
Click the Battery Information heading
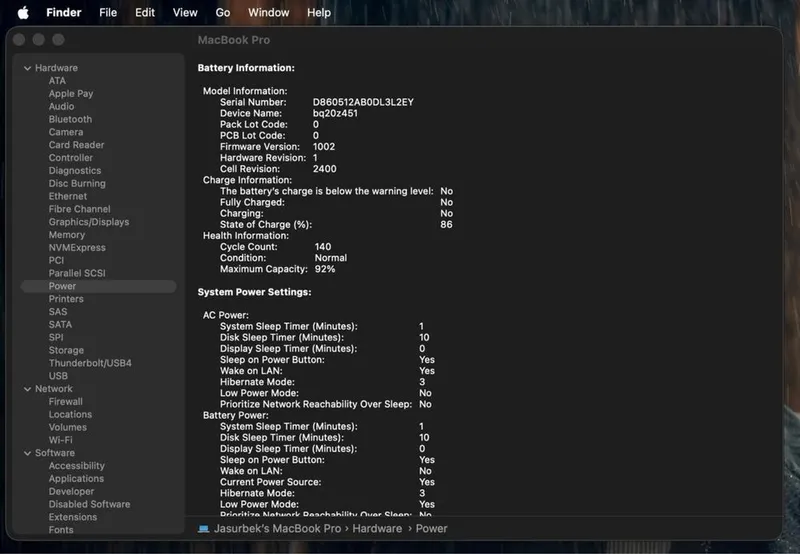pyautogui.click(x=246, y=68)
